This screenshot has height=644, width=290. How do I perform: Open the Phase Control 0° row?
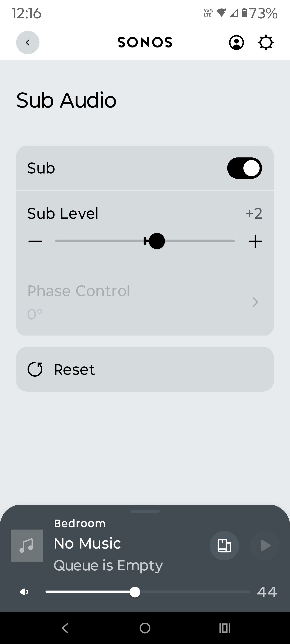click(x=125, y=302)
